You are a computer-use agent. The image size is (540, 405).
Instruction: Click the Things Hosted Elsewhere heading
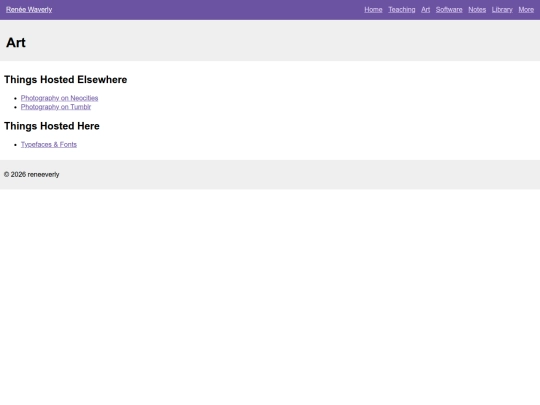point(65,80)
